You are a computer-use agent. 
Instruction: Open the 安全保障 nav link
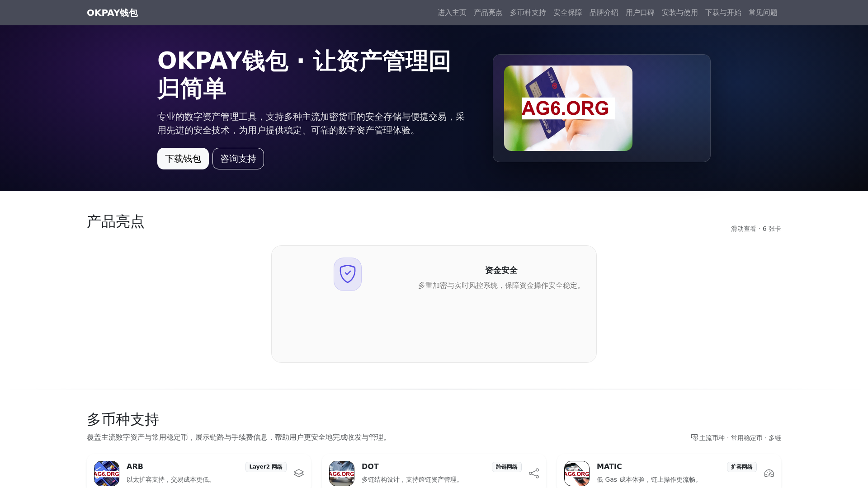click(x=568, y=13)
